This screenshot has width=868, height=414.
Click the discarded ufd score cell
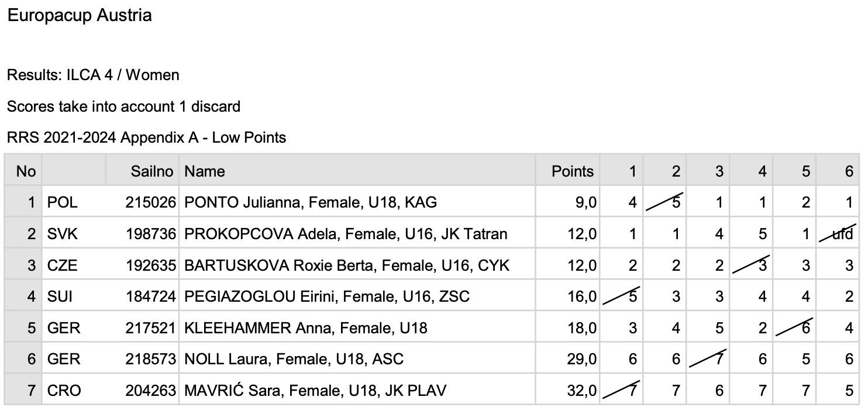click(x=838, y=234)
